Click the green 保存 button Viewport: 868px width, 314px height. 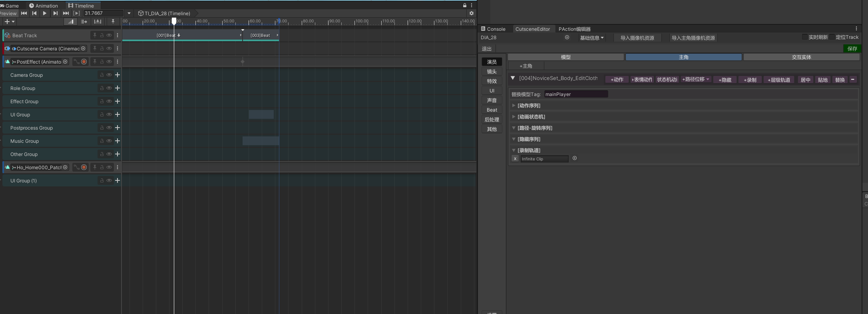(x=852, y=48)
